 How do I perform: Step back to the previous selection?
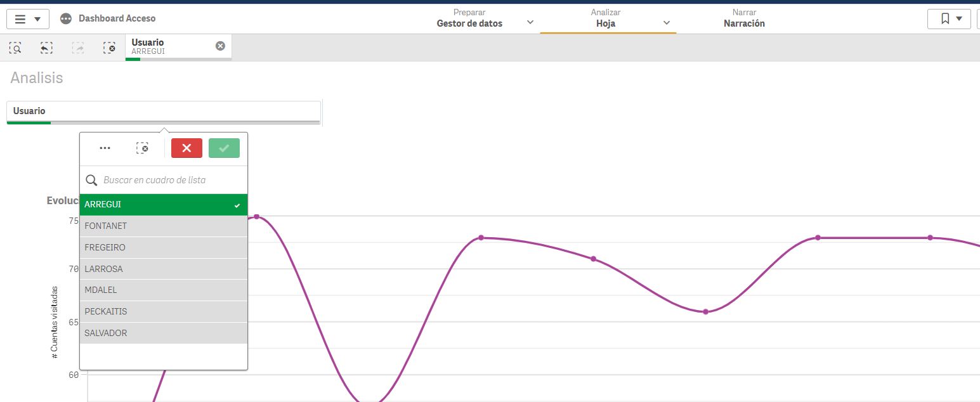click(46, 47)
